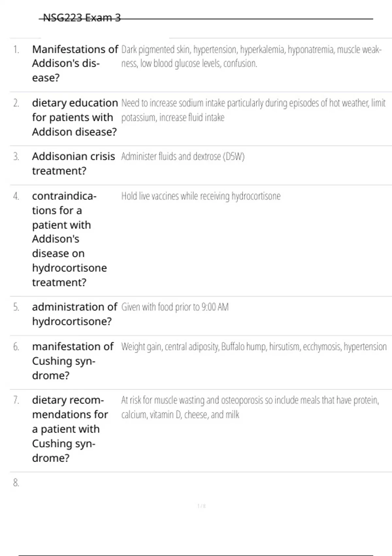Click item number 1 in the list
The image size is (392, 556).
tap(16, 50)
